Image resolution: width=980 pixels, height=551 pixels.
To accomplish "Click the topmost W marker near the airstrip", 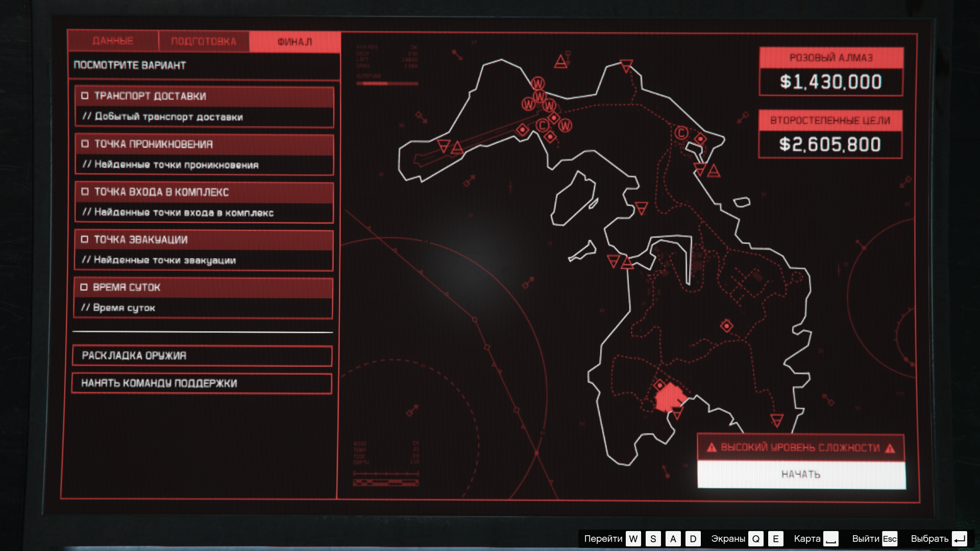I will click(x=538, y=83).
